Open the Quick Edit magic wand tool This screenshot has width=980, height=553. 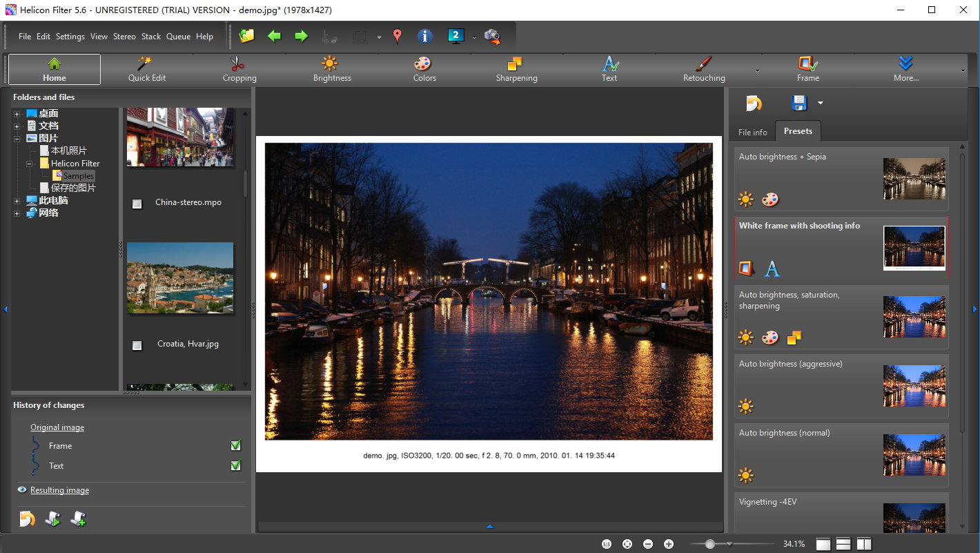[146, 69]
